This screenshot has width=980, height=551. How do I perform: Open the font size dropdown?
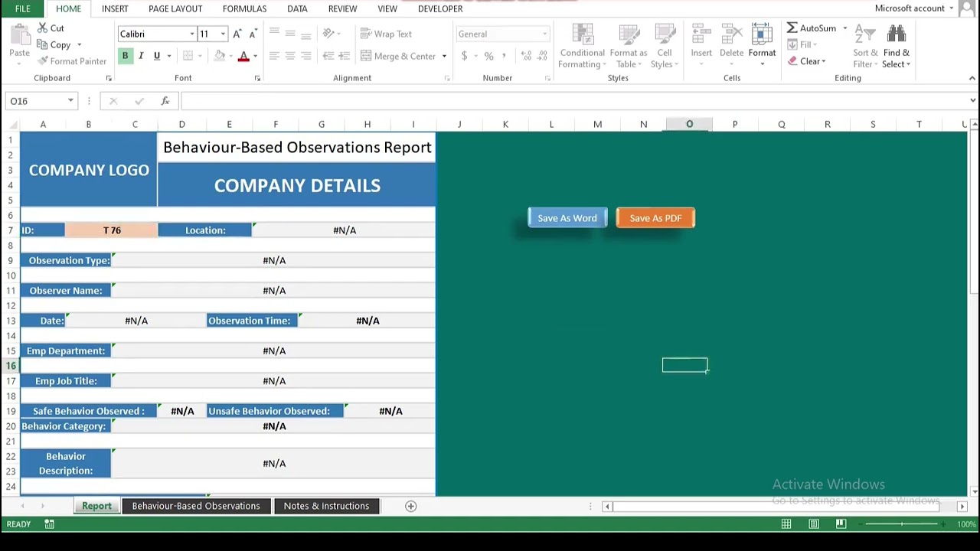223,34
